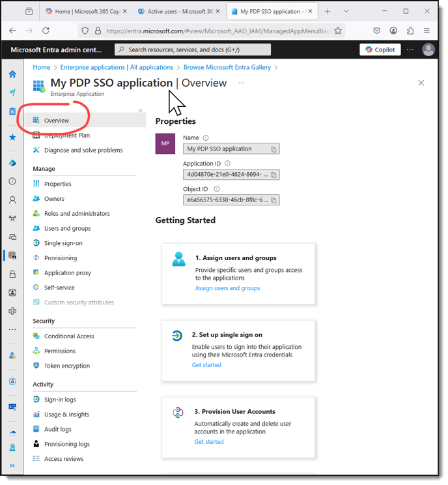Click the ellipsis More icon in left rail
This screenshot has height=485, width=448.
coord(12,330)
